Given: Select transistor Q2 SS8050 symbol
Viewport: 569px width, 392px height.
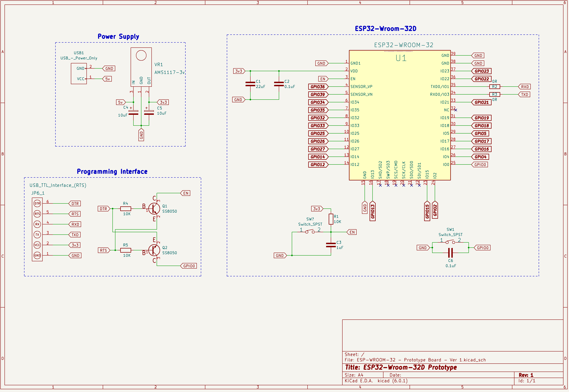Looking at the screenshot, I should tap(154, 251).
